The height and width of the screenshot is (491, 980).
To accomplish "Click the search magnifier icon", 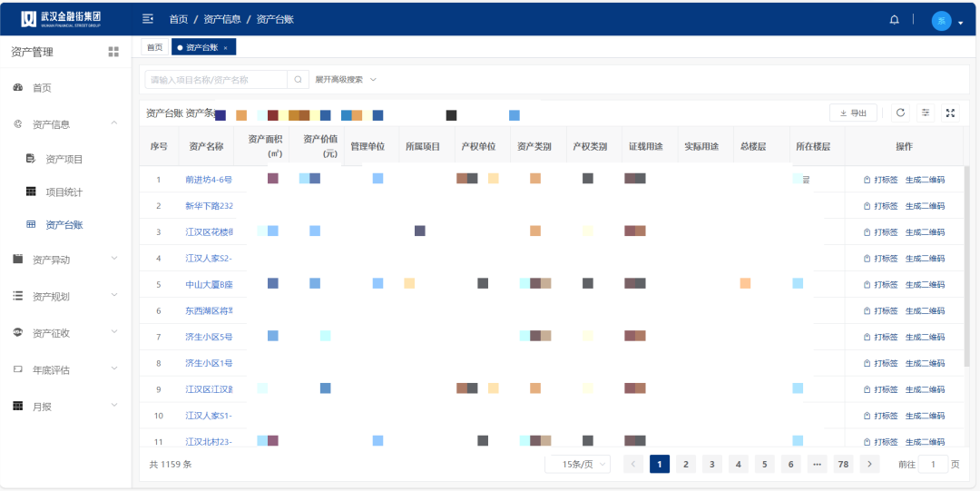I will (x=299, y=80).
